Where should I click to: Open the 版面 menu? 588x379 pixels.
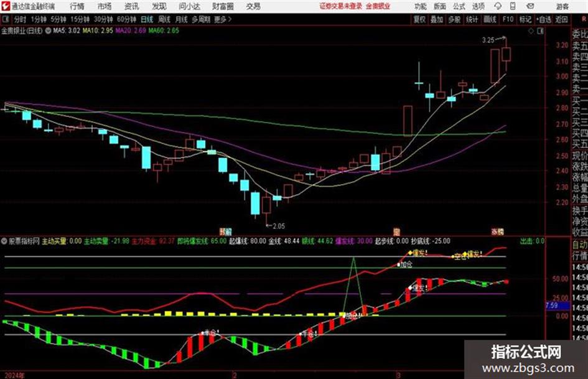coord(440,6)
